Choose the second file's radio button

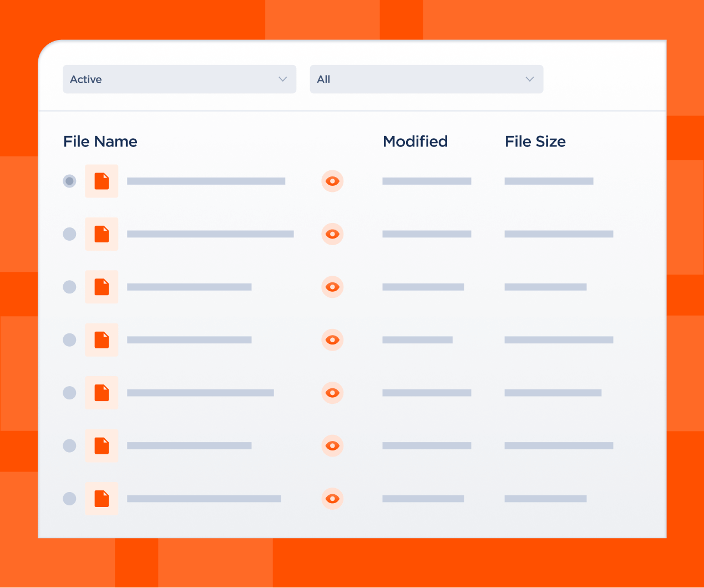[x=69, y=234]
